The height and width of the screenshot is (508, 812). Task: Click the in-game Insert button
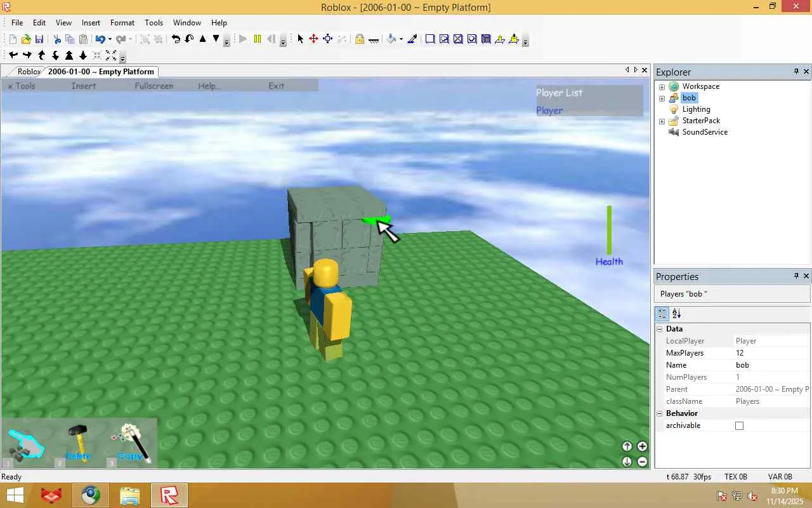[x=84, y=86]
